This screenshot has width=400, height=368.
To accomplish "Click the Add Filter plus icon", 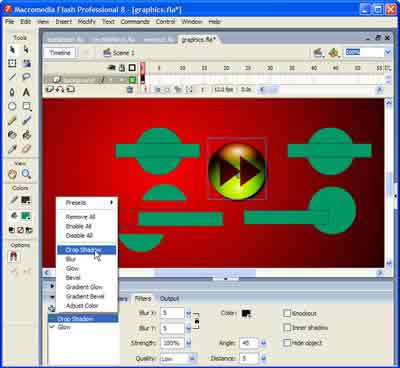I will 52,308.
